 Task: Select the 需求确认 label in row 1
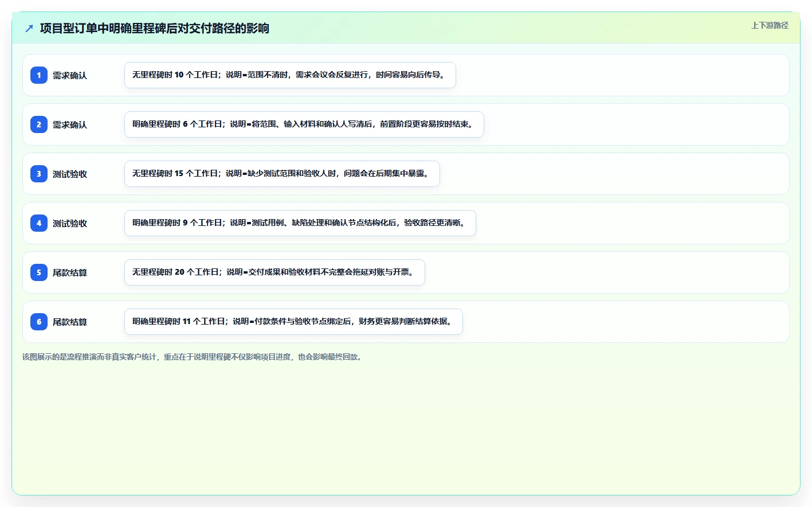pyautogui.click(x=70, y=76)
